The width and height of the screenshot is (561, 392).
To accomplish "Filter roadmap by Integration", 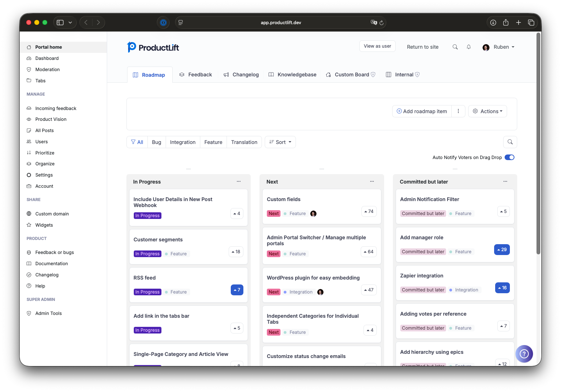I will pos(183,142).
